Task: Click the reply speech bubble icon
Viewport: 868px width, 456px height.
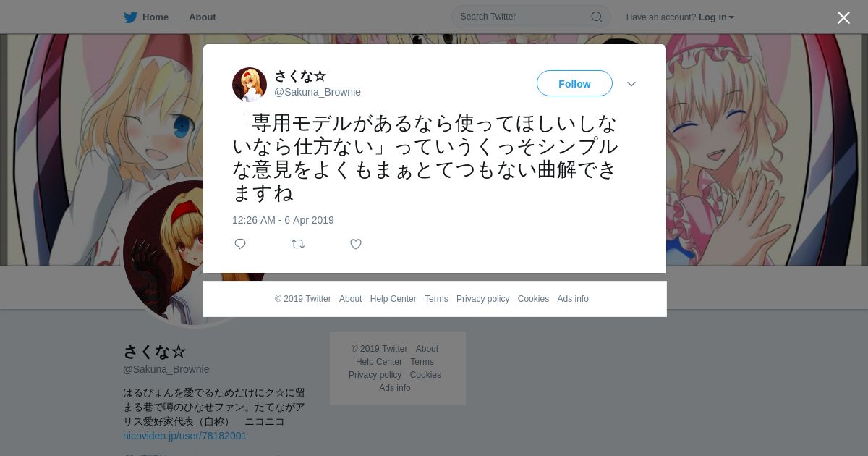Action: (x=240, y=244)
